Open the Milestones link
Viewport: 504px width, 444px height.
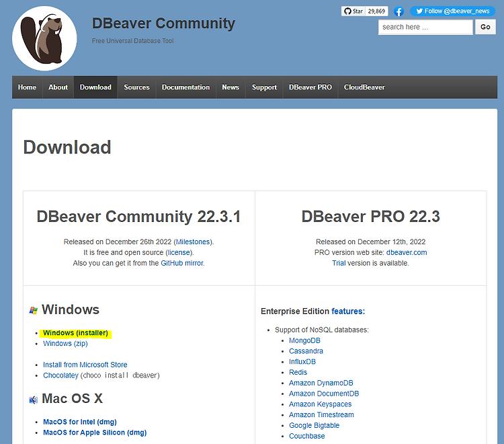(x=193, y=242)
